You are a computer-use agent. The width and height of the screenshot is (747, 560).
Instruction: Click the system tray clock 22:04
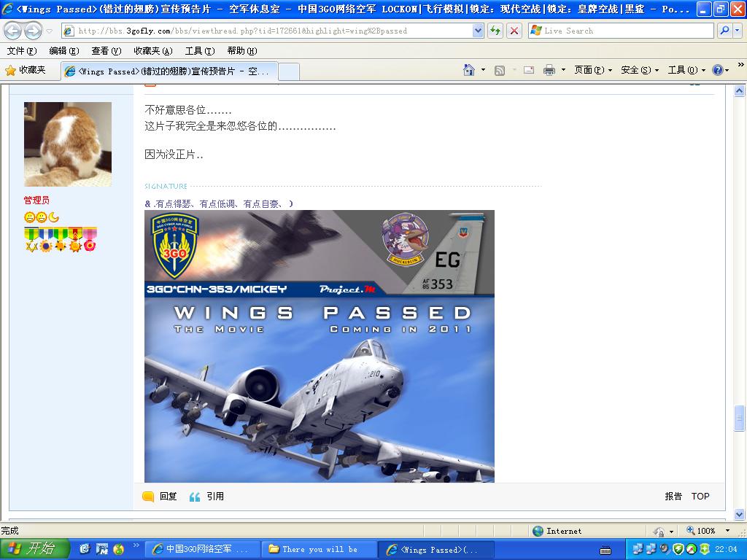726,550
